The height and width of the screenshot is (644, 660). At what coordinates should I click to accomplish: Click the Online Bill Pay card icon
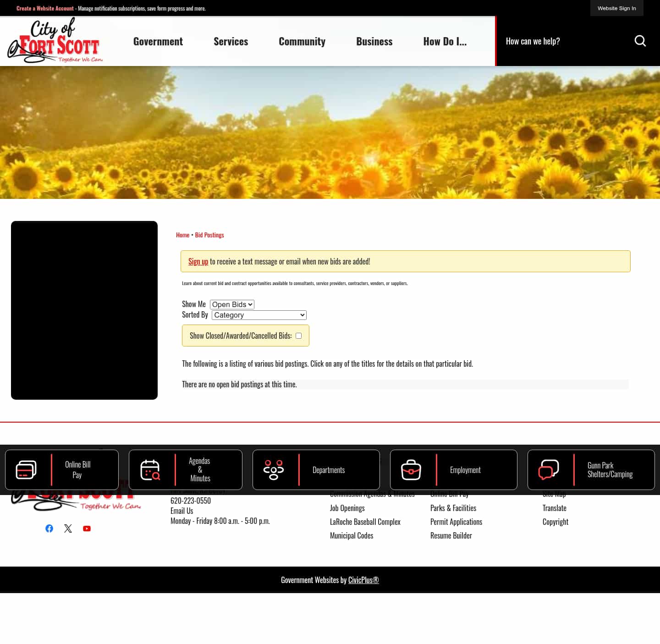tap(26, 470)
